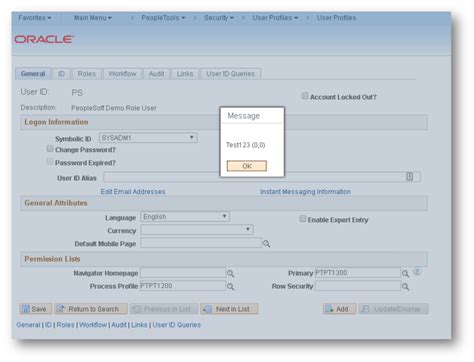
Task: Click the Message dialog title
Action: pyautogui.click(x=244, y=116)
